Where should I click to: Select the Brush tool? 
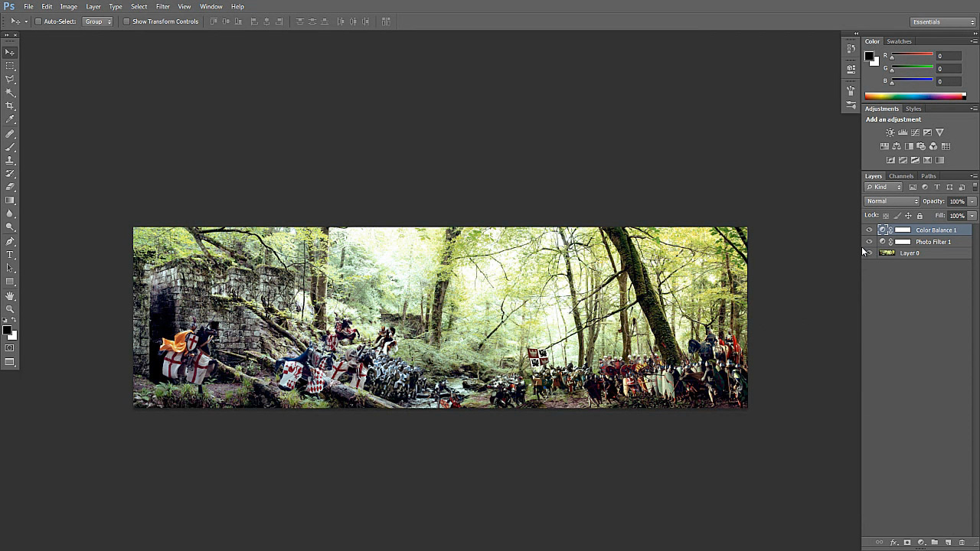coord(10,147)
